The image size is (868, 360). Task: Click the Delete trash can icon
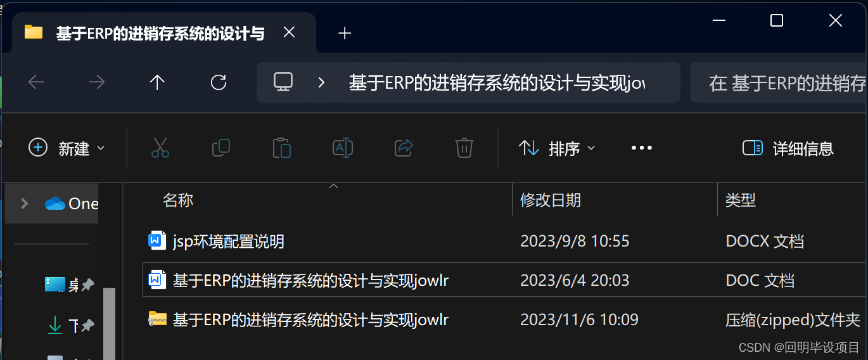pos(464,148)
